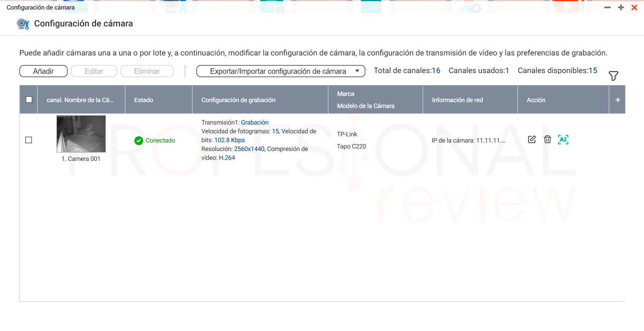The width and height of the screenshot is (644, 331).
Task: Click the Eliminar button
Action: click(147, 71)
